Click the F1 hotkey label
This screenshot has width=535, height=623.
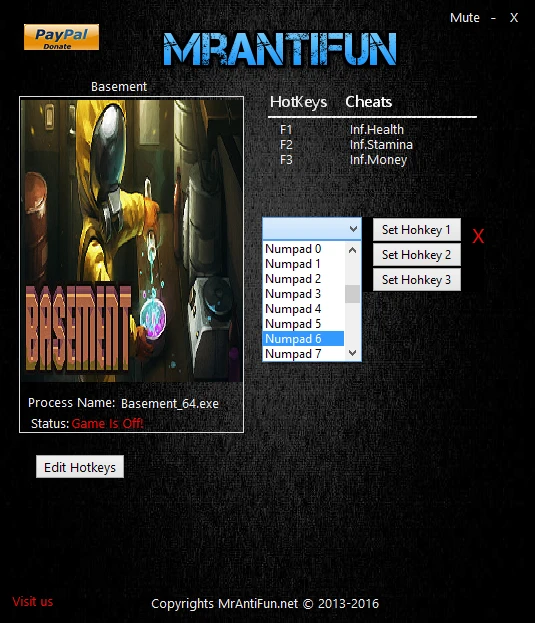[286, 130]
